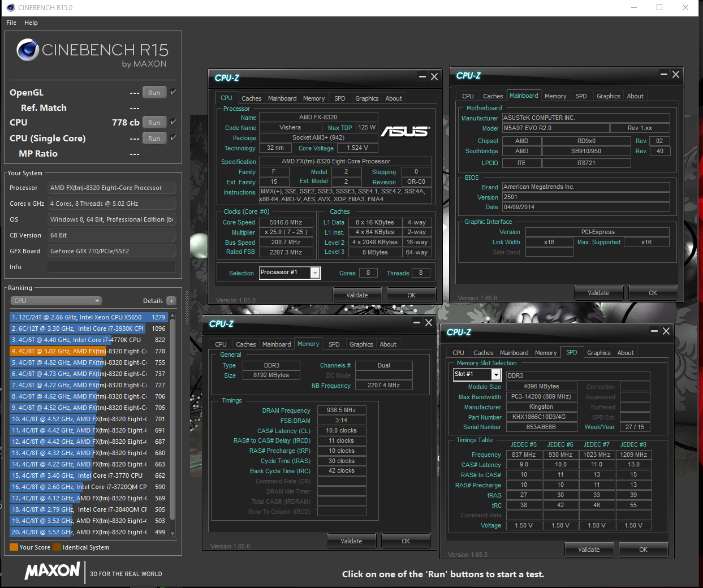Switch to About tab in CPU-Z SPD window
This screenshot has width=703, height=588.
click(626, 353)
